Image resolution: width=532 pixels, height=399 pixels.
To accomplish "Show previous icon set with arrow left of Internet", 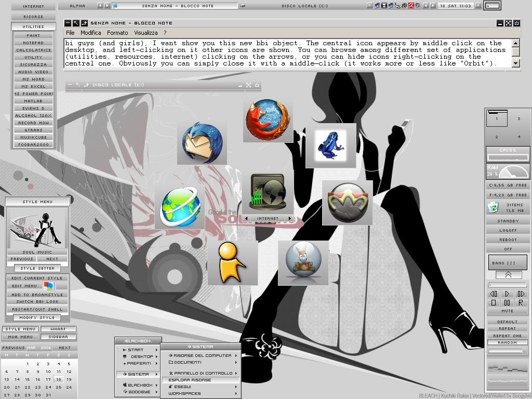I will coord(246,219).
